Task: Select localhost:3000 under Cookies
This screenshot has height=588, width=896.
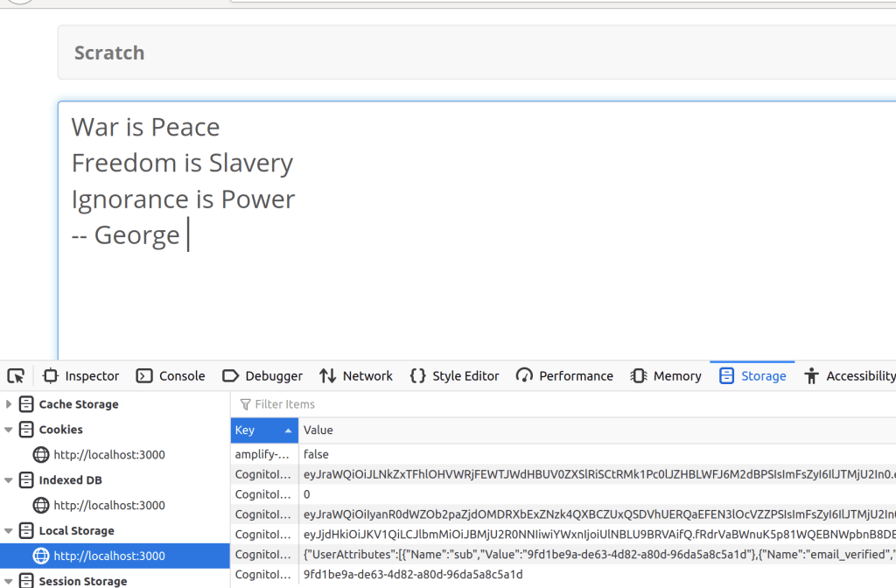Action: (108, 455)
